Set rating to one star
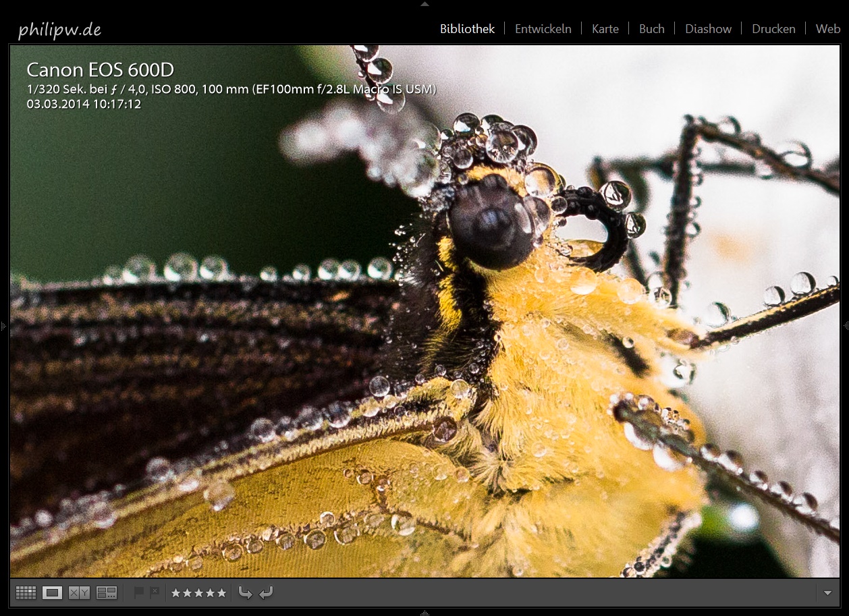The width and height of the screenshot is (849, 616). [x=176, y=593]
